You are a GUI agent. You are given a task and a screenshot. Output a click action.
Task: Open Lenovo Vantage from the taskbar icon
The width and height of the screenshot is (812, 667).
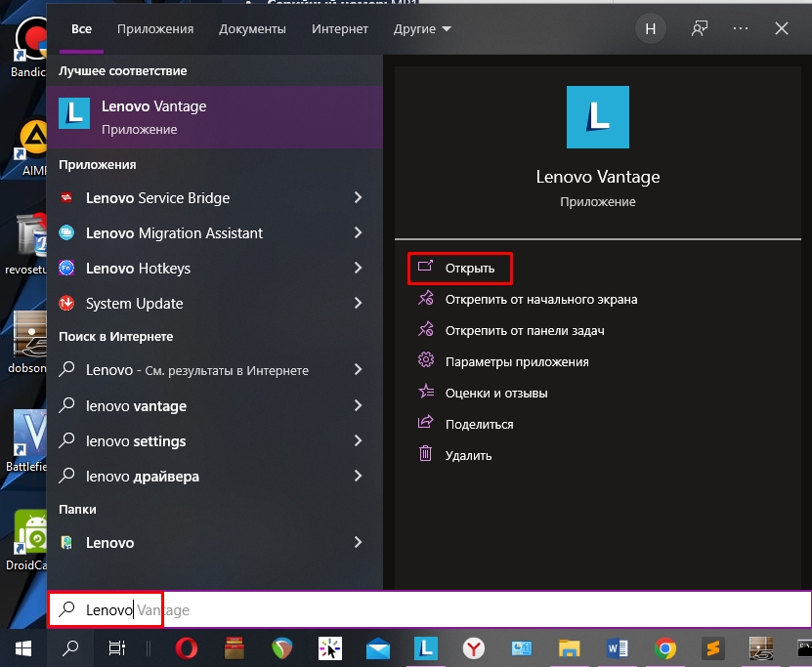pyautogui.click(x=426, y=647)
